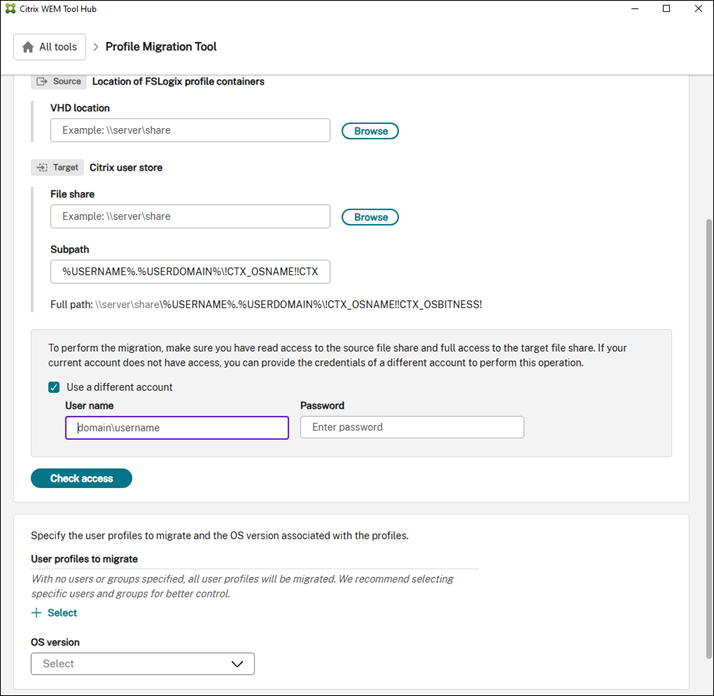The width and height of the screenshot is (714, 696).
Task: Focus the Password input field
Action: point(412,427)
